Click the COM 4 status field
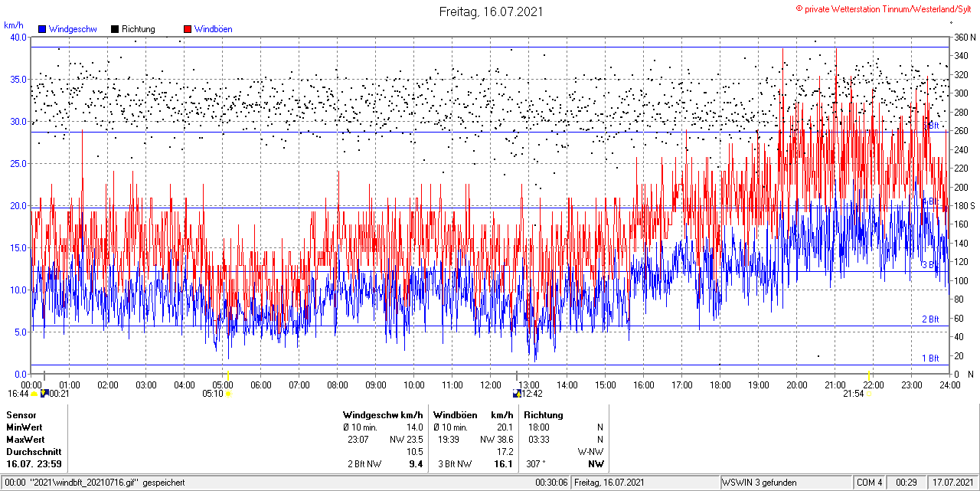This screenshot has width=980, height=491. pos(870,483)
